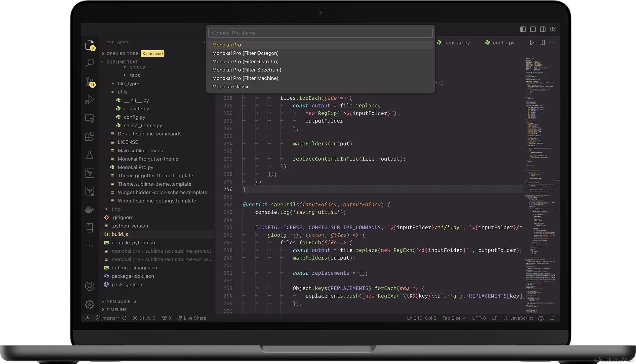
Task: Open the Extensions view icon
Action: pyautogui.click(x=90, y=136)
